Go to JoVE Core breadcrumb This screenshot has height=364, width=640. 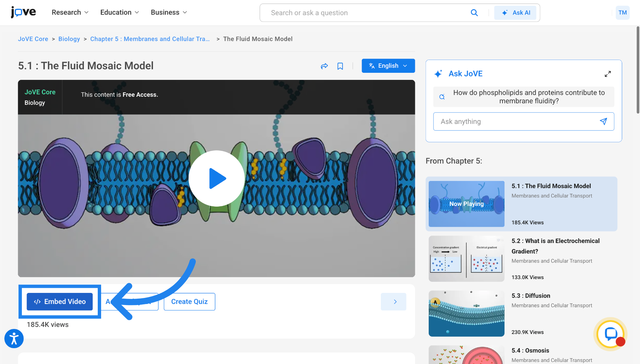coord(33,39)
